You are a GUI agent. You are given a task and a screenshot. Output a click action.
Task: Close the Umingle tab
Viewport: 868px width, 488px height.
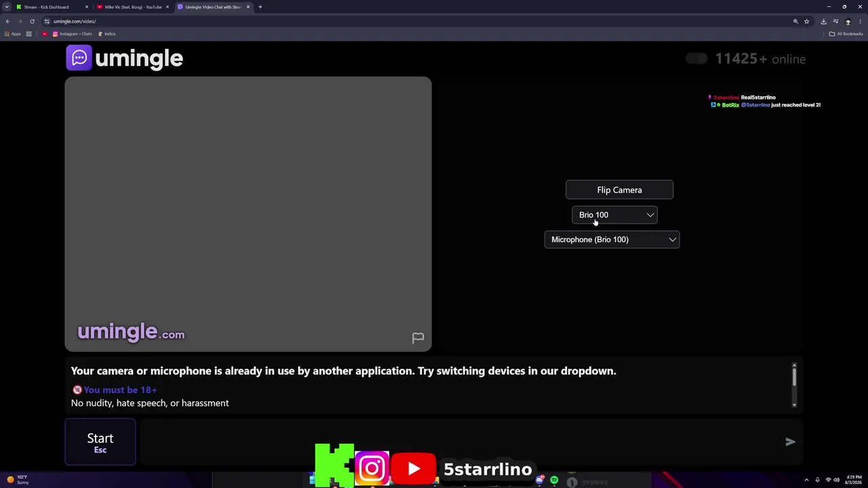[x=248, y=7]
